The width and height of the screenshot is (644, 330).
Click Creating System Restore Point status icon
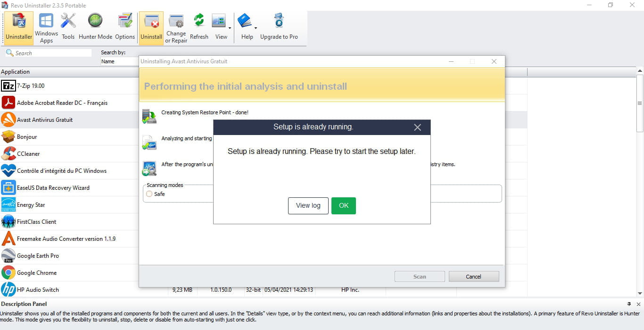(x=149, y=116)
